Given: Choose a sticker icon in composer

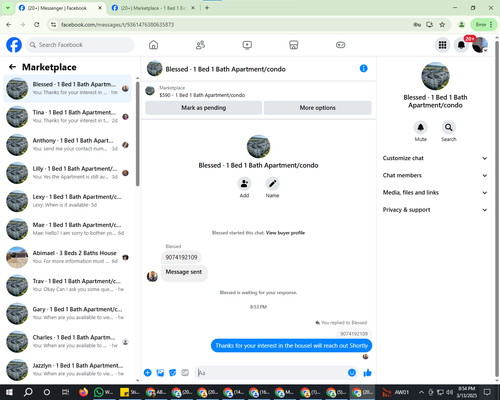Looking at the screenshot, I should [x=173, y=373].
